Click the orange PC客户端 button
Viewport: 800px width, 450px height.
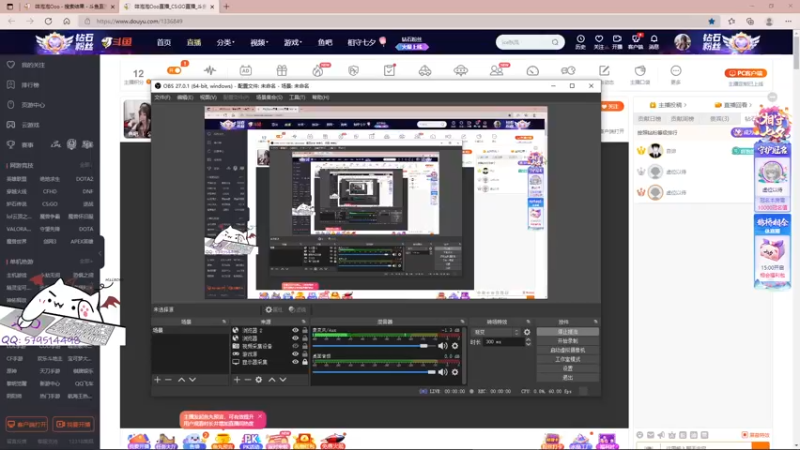click(x=745, y=73)
